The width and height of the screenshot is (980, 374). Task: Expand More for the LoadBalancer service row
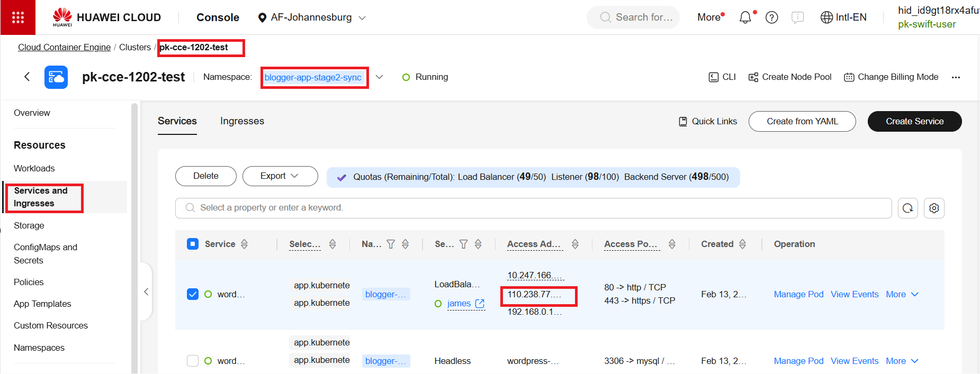[x=902, y=294]
